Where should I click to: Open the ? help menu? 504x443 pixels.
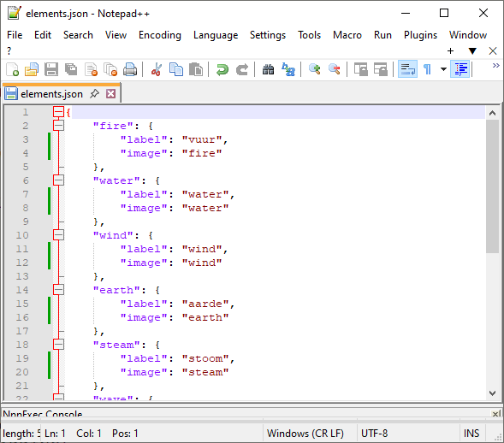[x=9, y=50]
